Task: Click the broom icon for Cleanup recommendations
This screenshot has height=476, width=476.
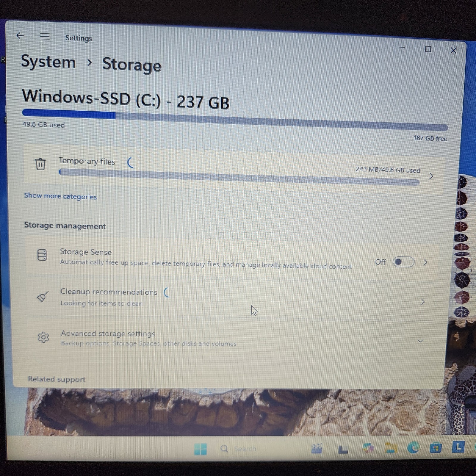Action: click(43, 296)
